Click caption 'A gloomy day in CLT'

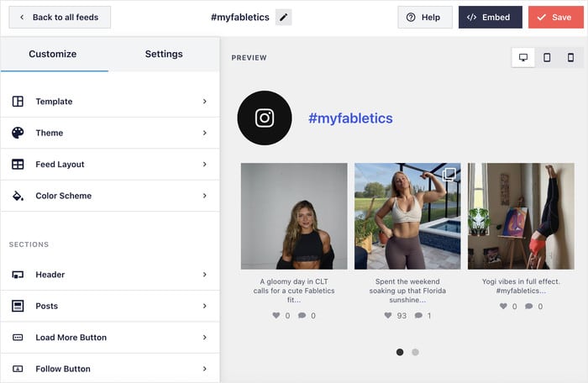pyautogui.click(x=294, y=281)
